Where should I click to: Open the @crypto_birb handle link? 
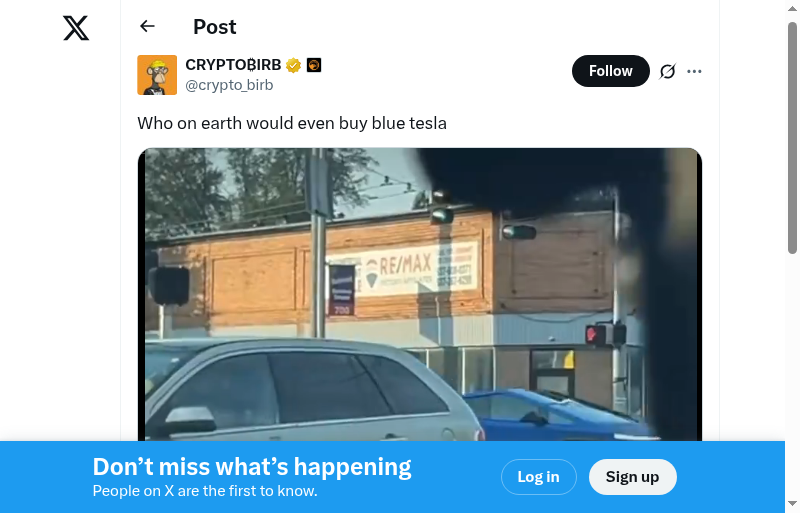229,85
